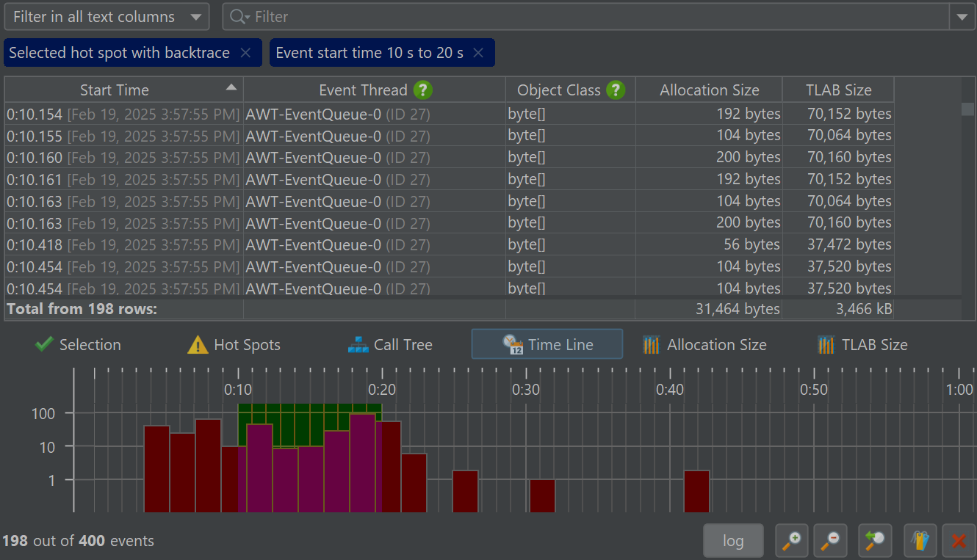Click the zoom in magnifier icon
977x560 pixels.
[792, 541]
